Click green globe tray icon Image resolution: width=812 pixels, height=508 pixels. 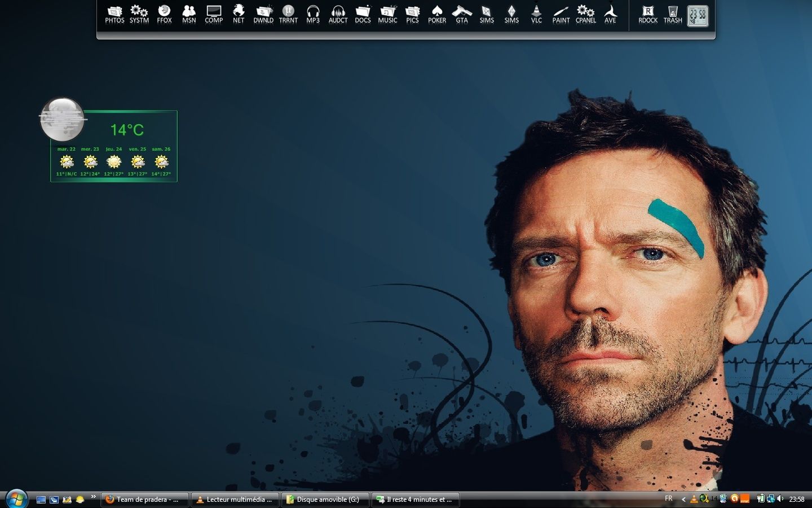(704, 499)
